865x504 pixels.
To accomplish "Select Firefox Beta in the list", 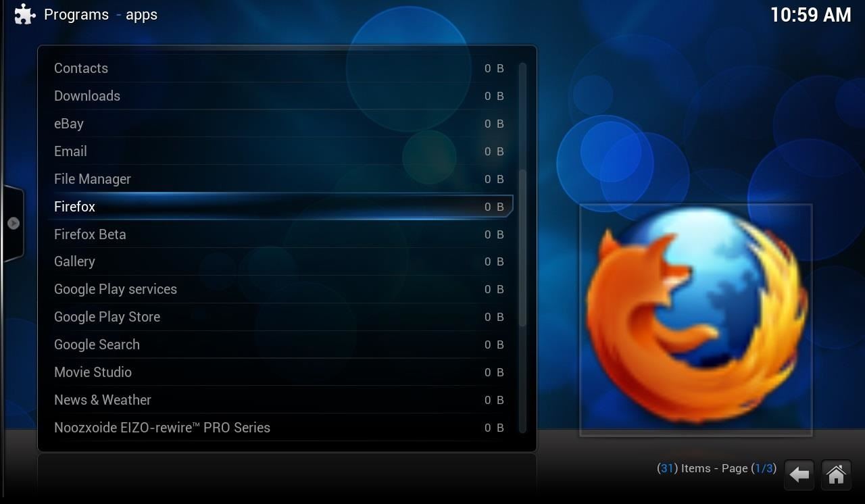I will [280, 234].
